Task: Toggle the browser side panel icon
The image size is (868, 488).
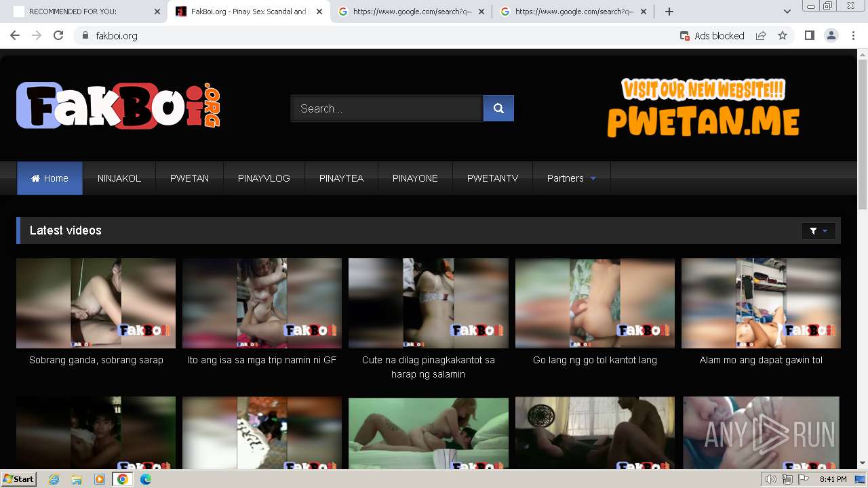Action: [809, 36]
